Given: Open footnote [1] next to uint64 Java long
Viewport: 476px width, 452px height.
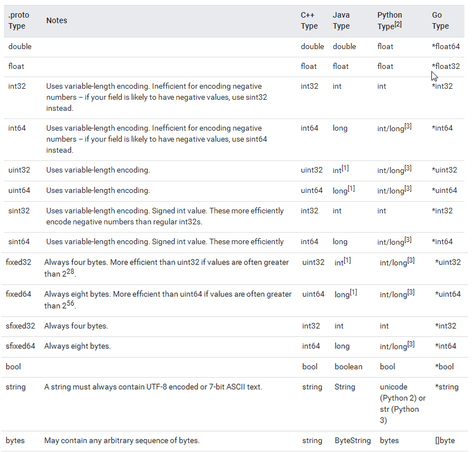Looking at the screenshot, I should coord(351,189).
